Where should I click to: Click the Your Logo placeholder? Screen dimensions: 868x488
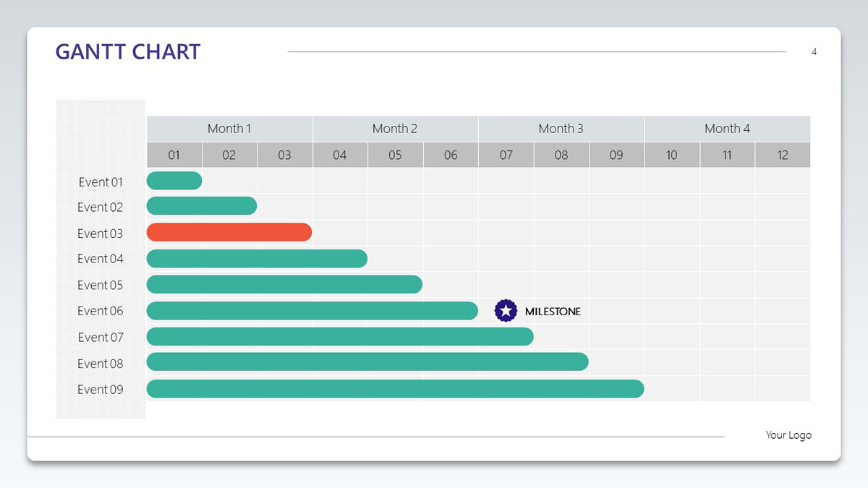pyautogui.click(x=788, y=435)
